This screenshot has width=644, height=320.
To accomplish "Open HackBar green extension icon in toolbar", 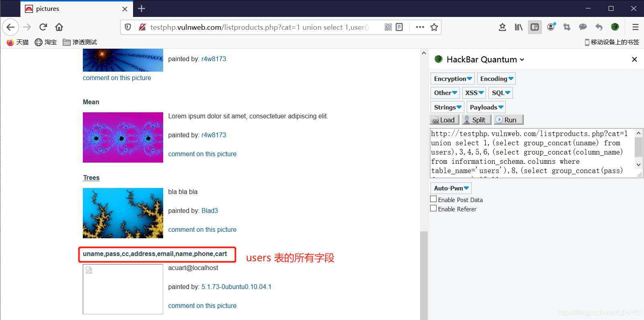I will pyautogui.click(x=615, y=27).
